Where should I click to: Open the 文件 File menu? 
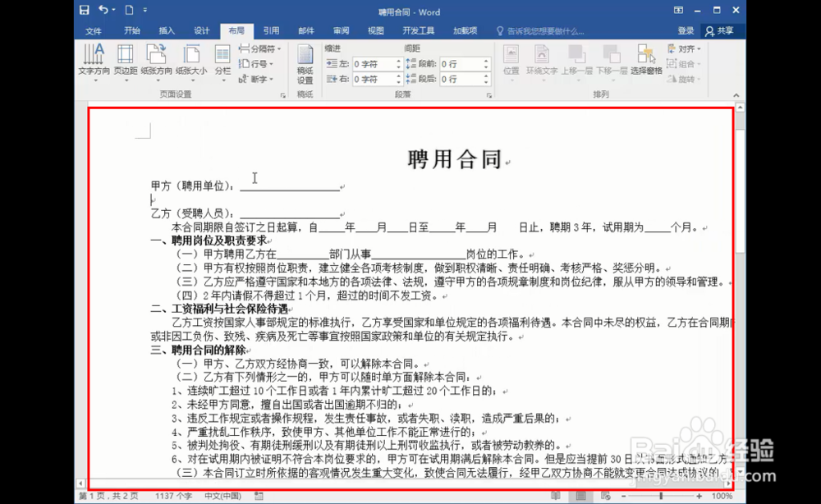click(93, 30)
